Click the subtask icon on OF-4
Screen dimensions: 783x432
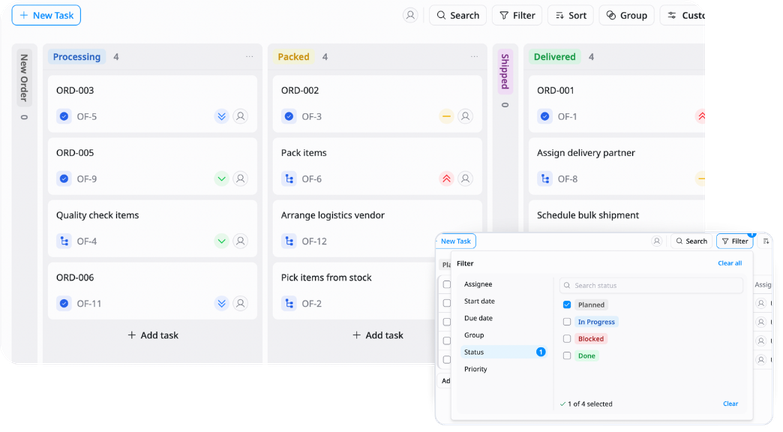click(x=63, y=241)
